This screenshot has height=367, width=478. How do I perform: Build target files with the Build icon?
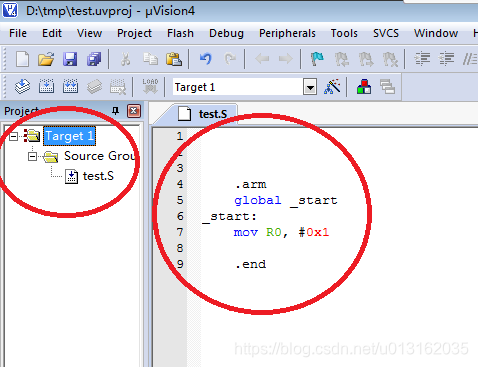click(47, 87)
